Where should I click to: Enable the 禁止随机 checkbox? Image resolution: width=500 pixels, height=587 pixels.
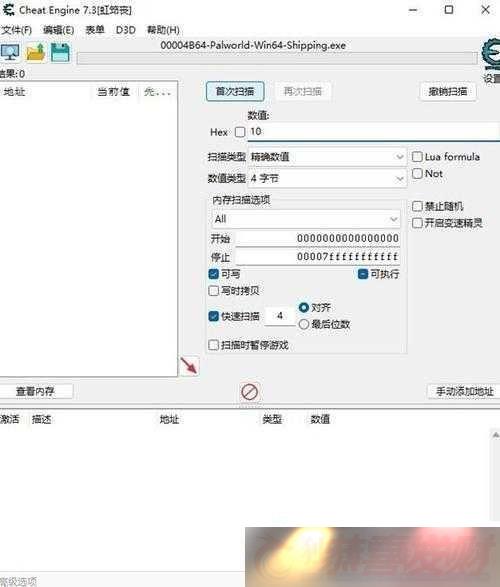click(x=417, y=206)
